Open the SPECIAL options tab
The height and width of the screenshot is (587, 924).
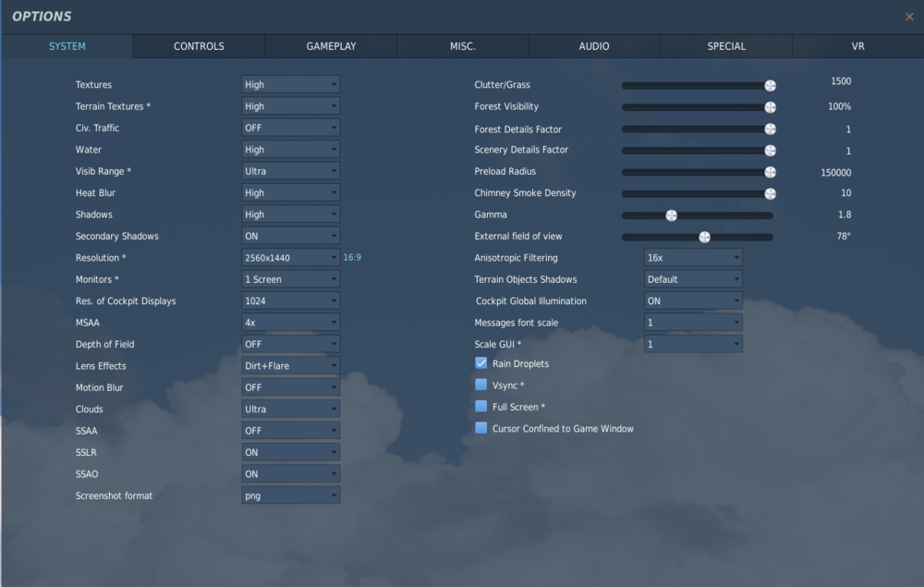coord(726,45)
